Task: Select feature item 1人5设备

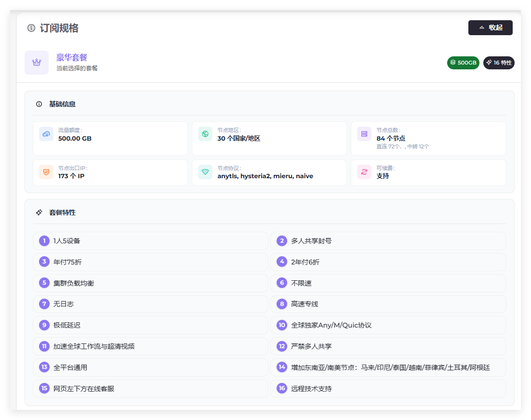Action: pyautogui.click(x=150, y=241)
